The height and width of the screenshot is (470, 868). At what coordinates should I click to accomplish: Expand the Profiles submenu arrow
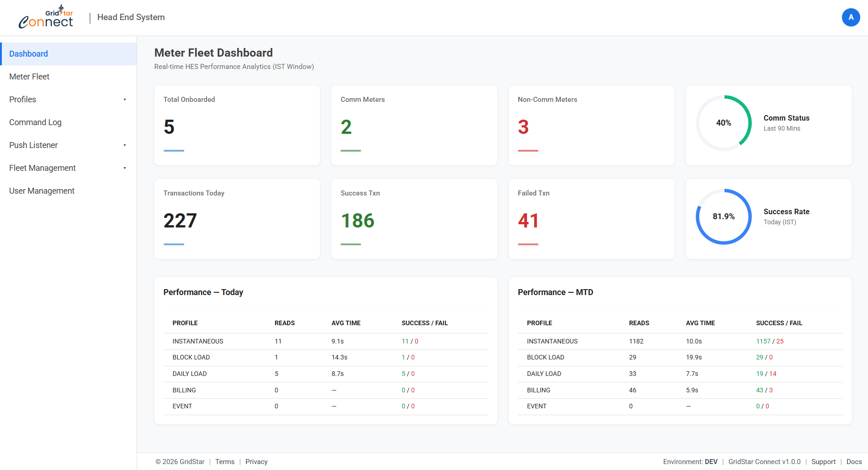[x=124, y=100]
